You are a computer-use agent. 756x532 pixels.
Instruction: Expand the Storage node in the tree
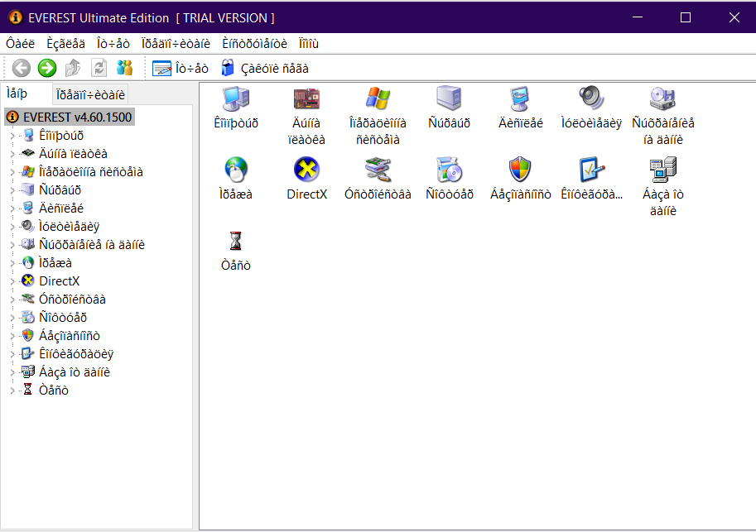(12, 245)
